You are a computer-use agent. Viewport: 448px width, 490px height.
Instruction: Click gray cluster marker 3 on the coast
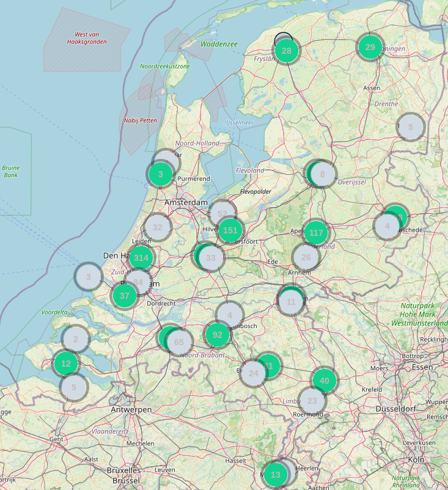[89, 277]
